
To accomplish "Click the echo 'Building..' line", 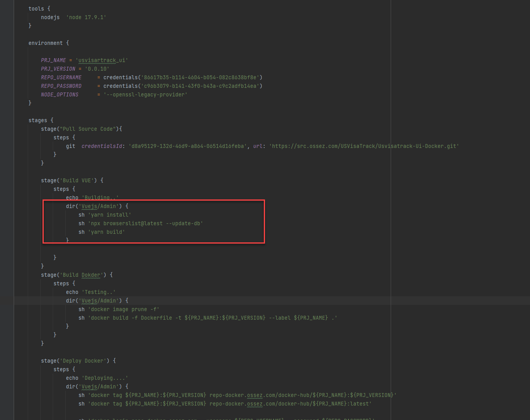I will pos(92,198).
